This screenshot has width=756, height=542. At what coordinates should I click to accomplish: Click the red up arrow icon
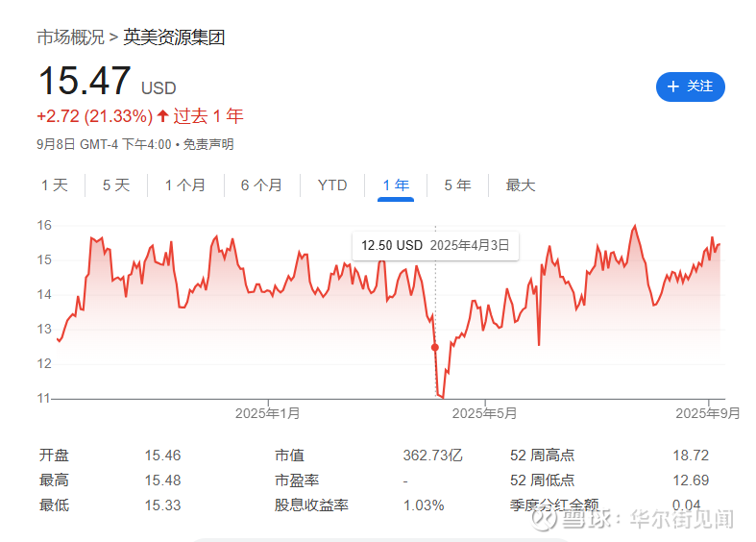[x=163, y=115]
